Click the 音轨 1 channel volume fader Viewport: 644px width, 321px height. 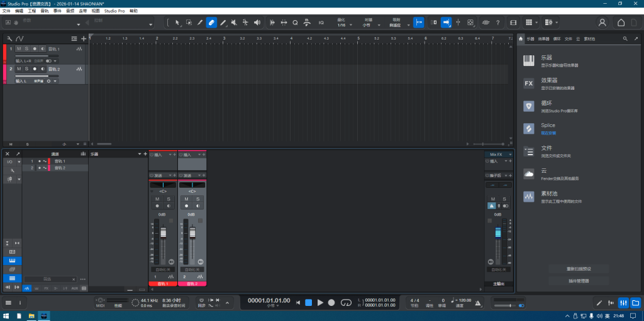(163, 234)
